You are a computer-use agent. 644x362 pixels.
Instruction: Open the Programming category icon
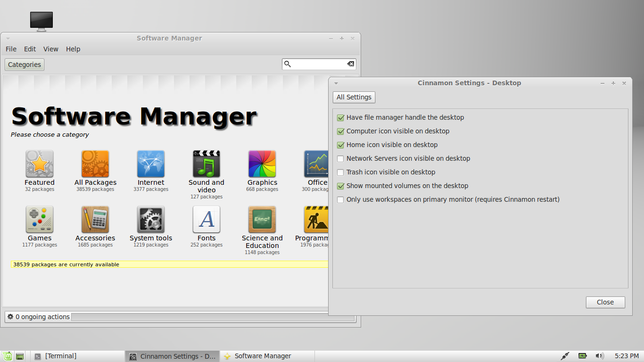[316, 220]
